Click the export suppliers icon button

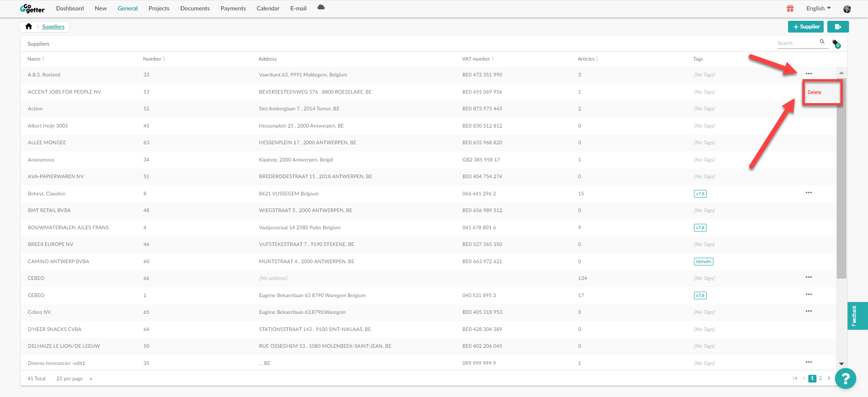click(838, 27)
